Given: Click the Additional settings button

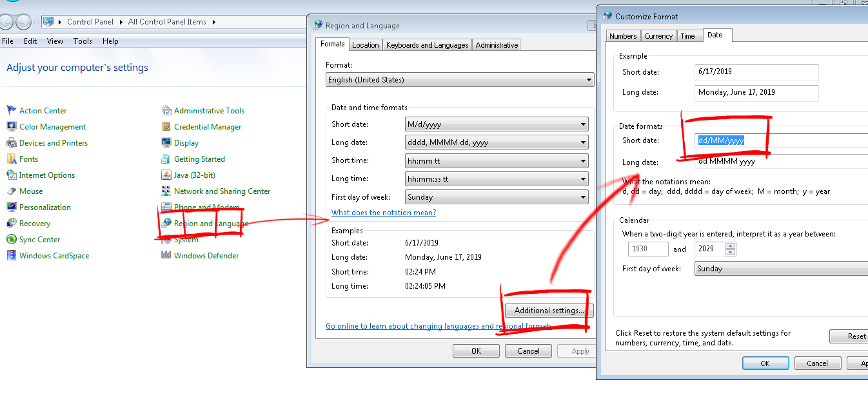Looking at the screenshot, I should pyautogui.click(x=549, y=311).
